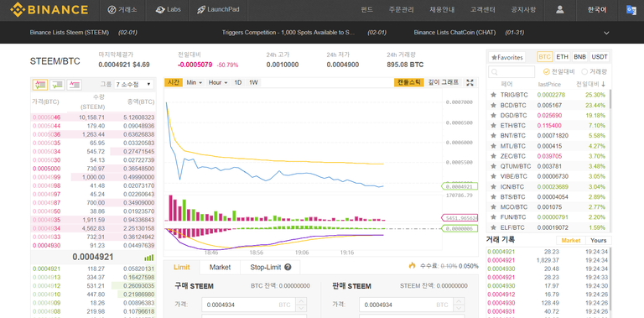Show the combined order book view icon
Viewport: 644px width, 318px height.
click(40, 85)
